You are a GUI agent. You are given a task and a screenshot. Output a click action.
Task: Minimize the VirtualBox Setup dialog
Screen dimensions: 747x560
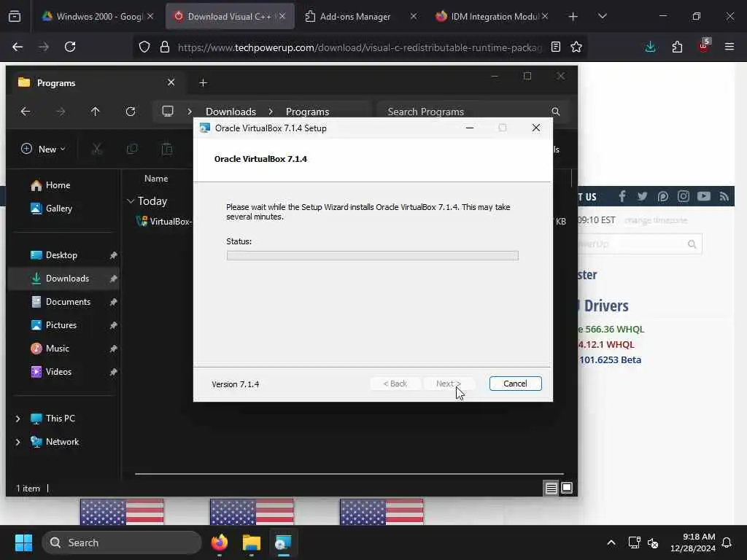tap(470, 128)
